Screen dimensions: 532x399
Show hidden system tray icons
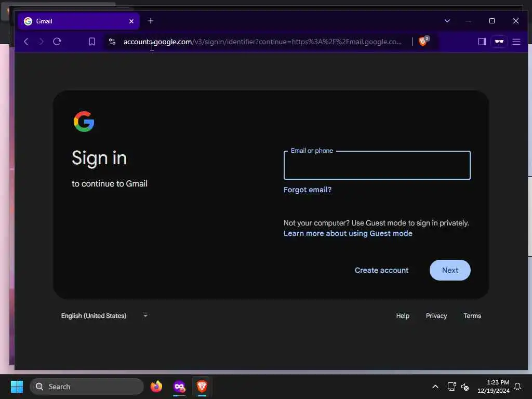click(x=435, y=387)
